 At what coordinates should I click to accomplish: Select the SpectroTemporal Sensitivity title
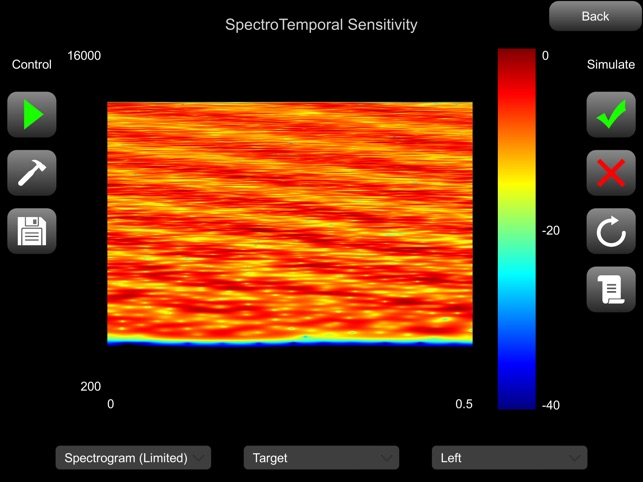click(x=321, y=24)
